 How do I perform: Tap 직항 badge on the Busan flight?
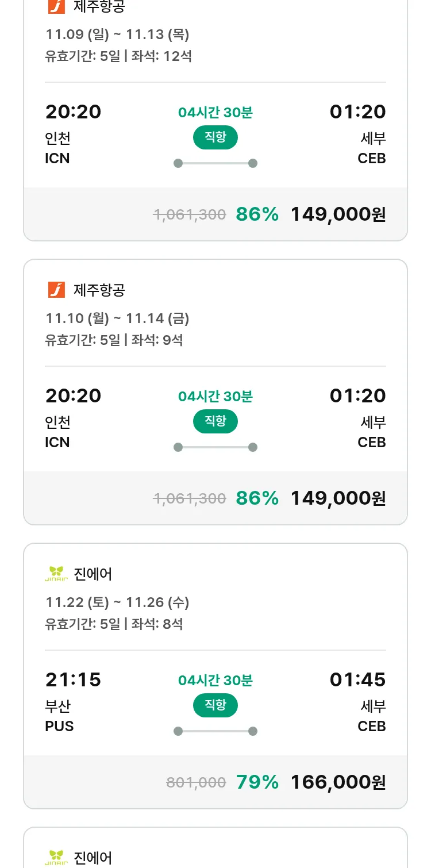(215, 705)
